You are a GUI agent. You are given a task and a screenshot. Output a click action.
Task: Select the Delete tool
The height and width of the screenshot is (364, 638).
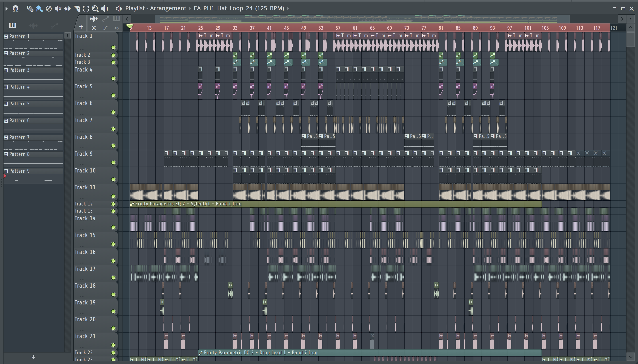(x=49, y=8)
